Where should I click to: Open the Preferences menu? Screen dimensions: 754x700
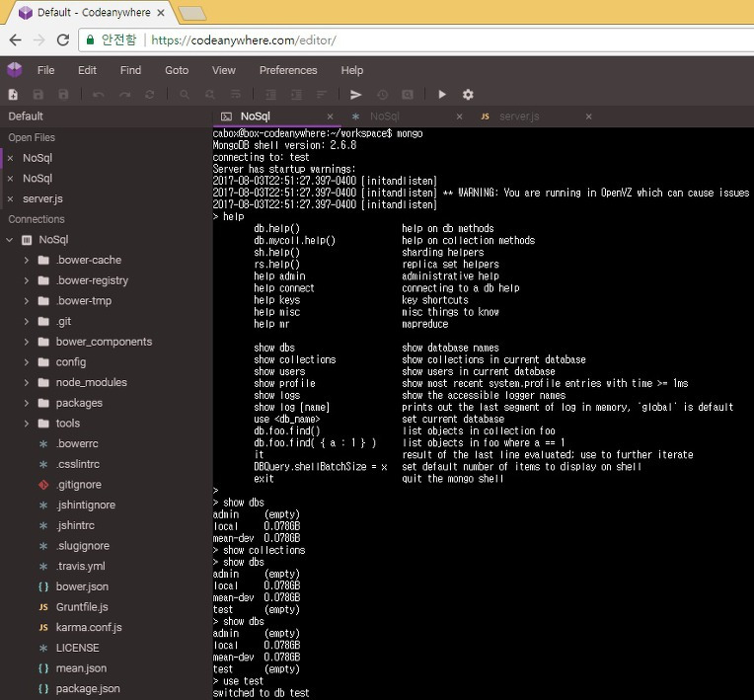[x=288, y=70]
